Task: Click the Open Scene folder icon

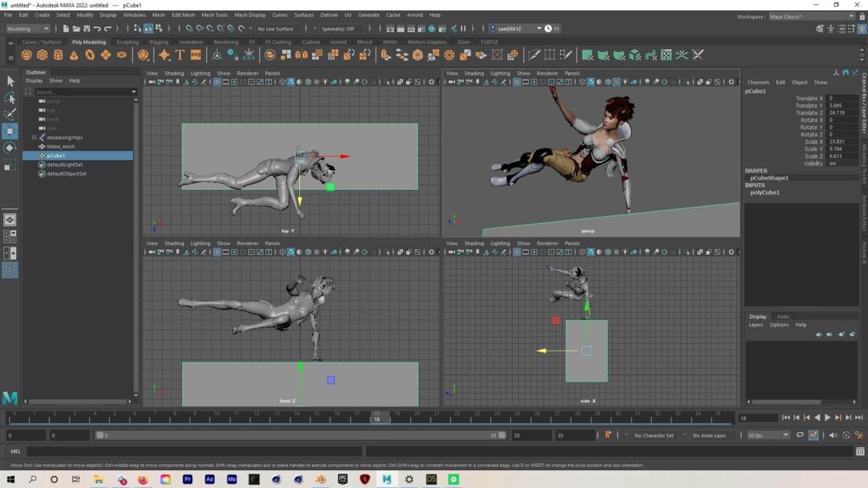Action: coord(75,29)
